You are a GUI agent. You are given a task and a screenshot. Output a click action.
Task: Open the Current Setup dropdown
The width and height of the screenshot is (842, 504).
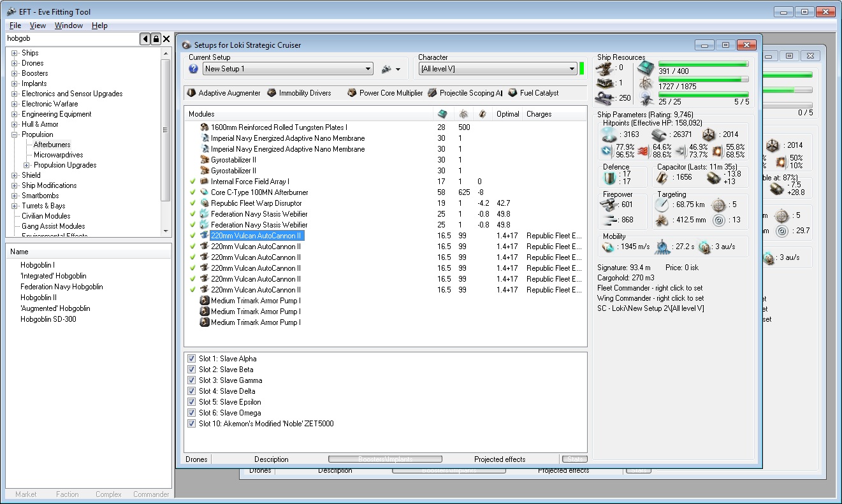368,69
